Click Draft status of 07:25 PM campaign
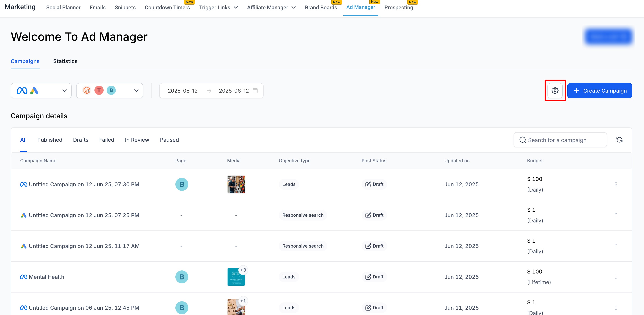 pyautogui.click(x=374, y=215)
